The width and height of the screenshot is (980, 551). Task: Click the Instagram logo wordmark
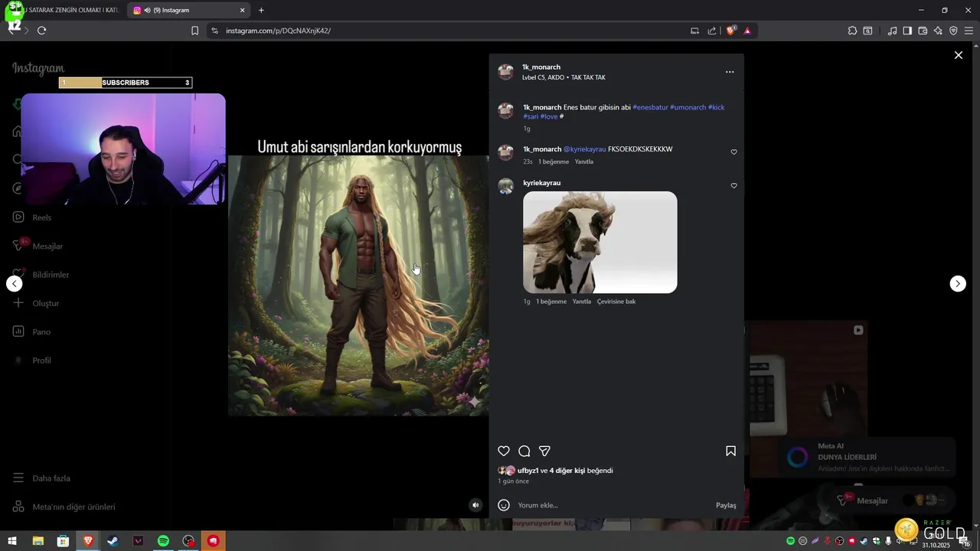pos(38,69)
